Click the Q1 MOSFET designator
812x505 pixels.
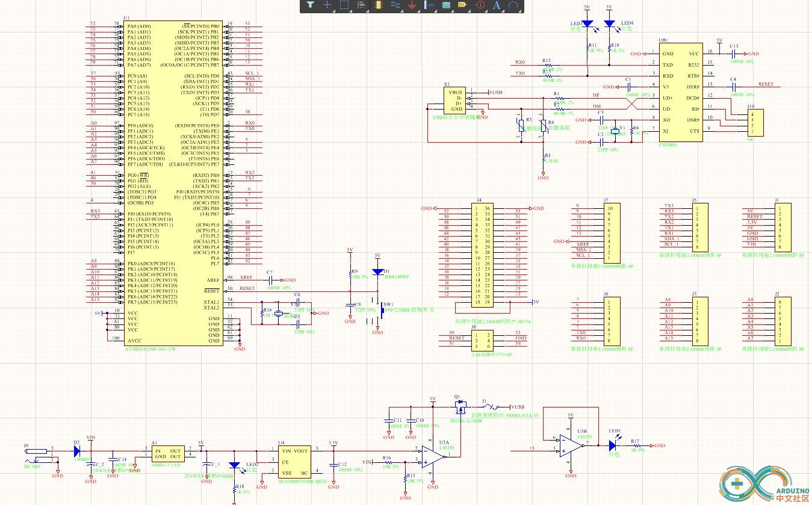457,397
